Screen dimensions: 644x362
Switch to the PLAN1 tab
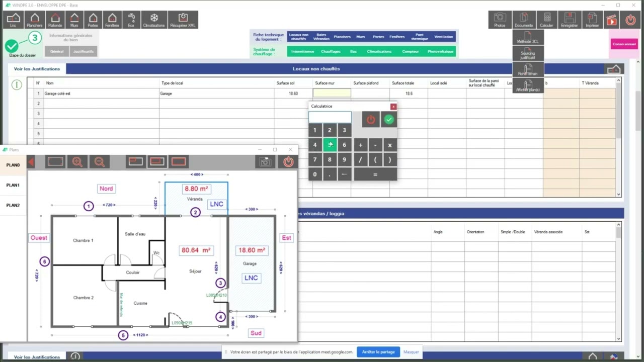(13, 185)
